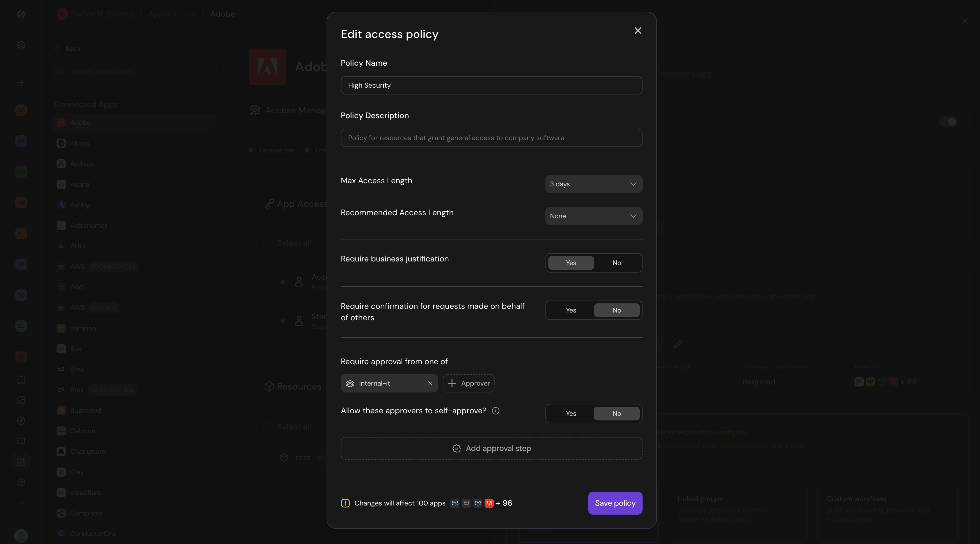
Task: Select the Serval logo at top left
Action: [21, 15]
